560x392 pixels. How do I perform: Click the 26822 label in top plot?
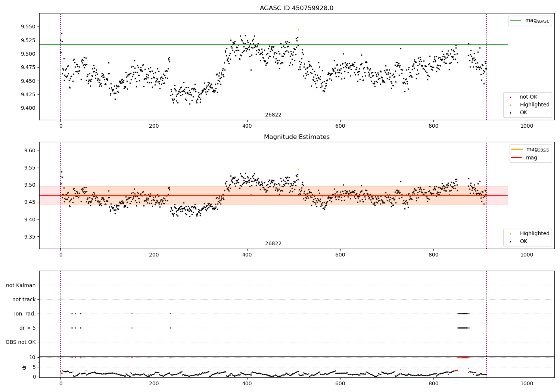tap(273, 115)
